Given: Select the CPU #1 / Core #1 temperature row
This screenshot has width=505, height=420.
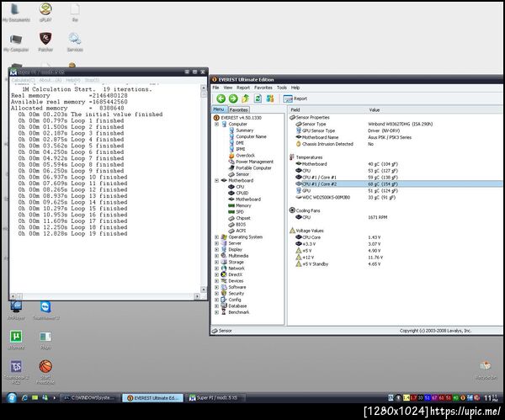Looking at the screenshot, I should point(399,178).
